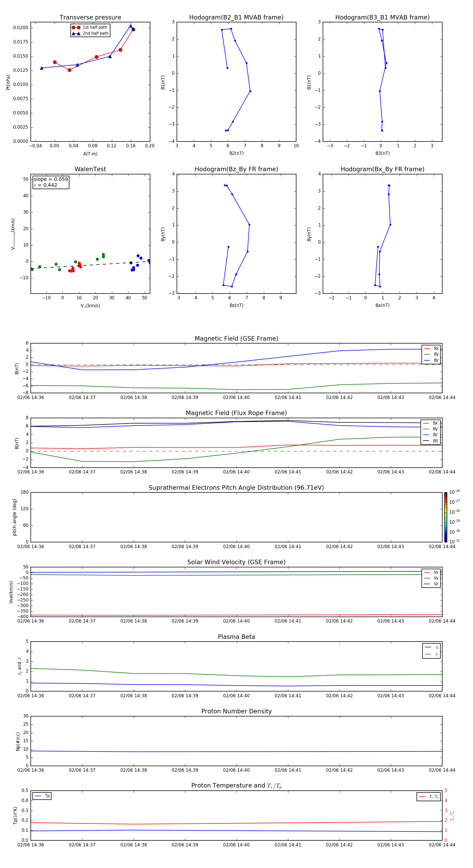
Task: Click the 'pitch angle (deg)' y-axis label
Action: pyautogui.click(x=14, y=517)
